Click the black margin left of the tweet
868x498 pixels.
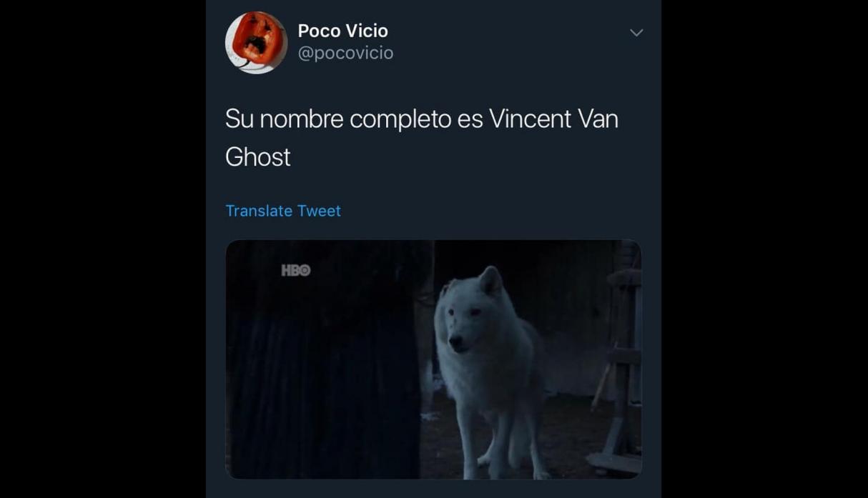pyautogui.click(x=103, y=249)
